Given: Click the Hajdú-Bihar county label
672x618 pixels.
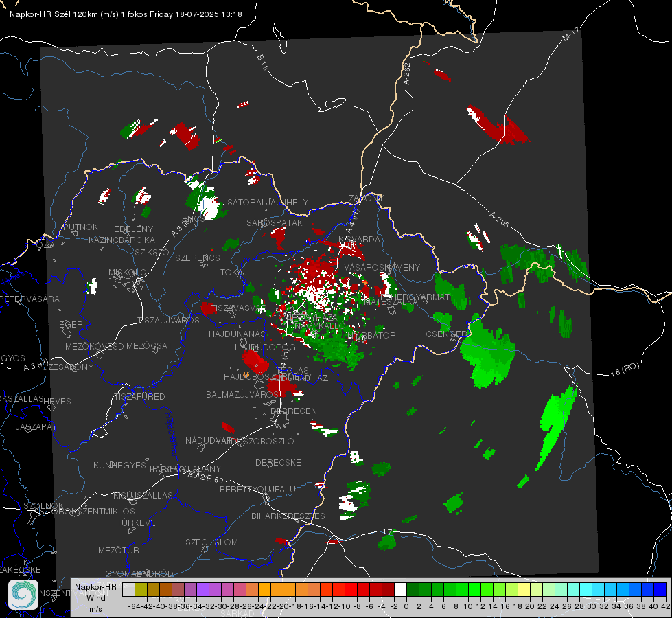Looking at the screenshot, I should [x=172, y=434].
